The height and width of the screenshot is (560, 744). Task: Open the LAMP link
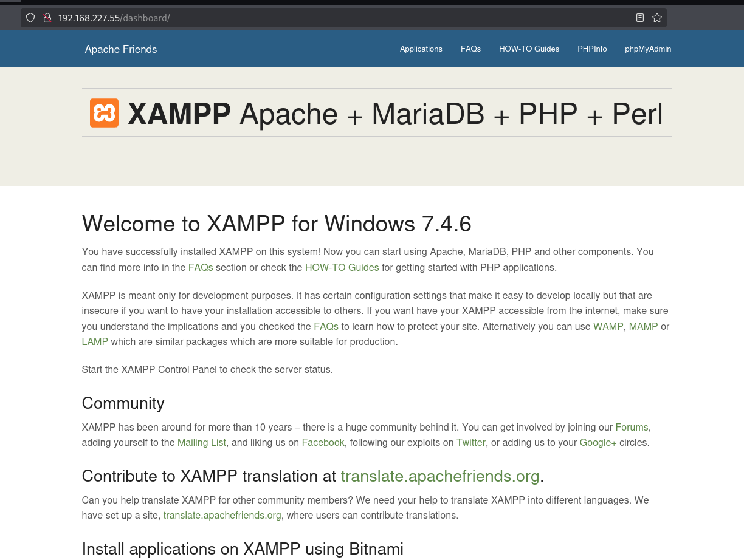[95, 341]
